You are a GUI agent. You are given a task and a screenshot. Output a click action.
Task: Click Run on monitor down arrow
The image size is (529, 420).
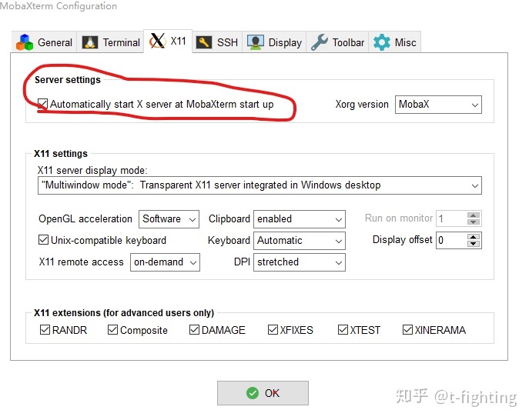[474, 222]
